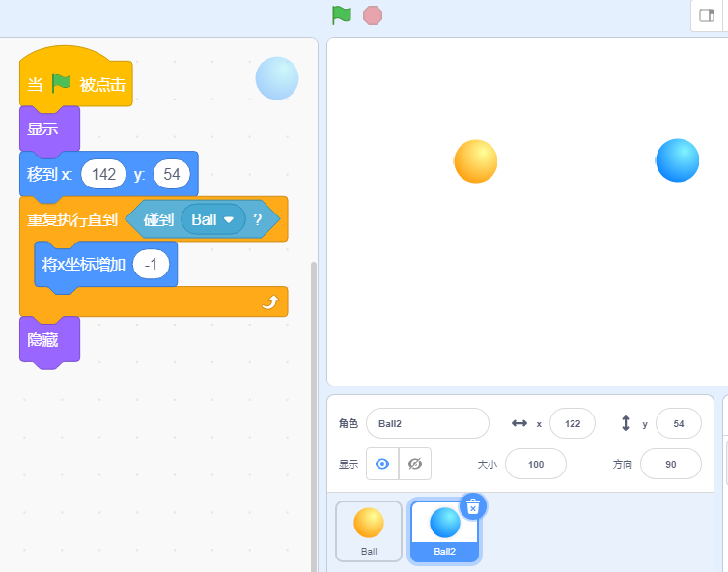Click the green flag to run project
The image size is (728, 572).
(x=342, y=15)
